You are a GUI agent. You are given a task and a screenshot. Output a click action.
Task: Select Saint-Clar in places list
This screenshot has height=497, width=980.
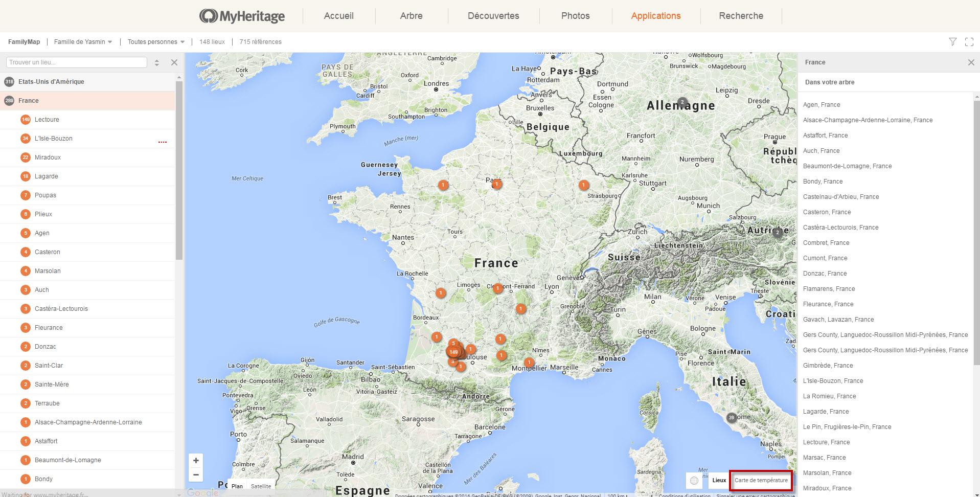tap(87, 366)
